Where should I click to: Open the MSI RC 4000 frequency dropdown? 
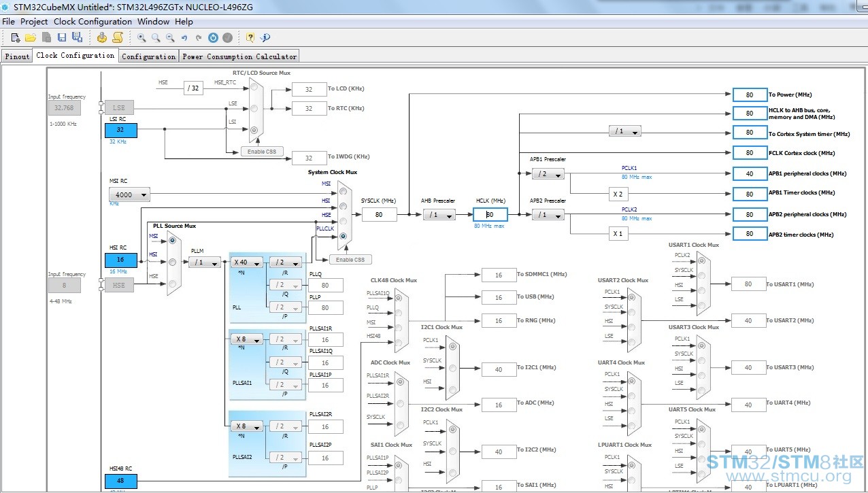click(129, 194)
